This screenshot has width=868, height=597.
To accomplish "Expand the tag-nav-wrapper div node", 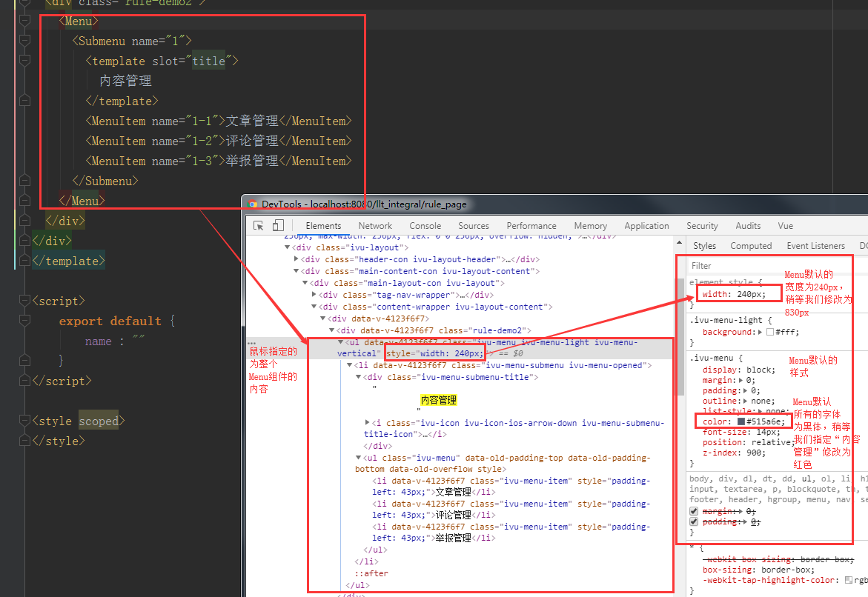I will point(314,295).
